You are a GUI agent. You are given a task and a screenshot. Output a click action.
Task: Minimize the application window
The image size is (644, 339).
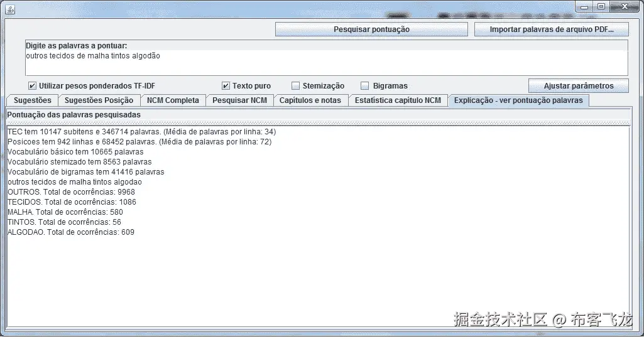pyautogui.click(x=584, y=7)
